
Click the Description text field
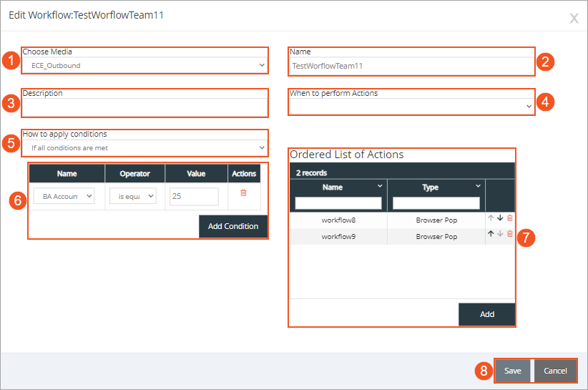pos(144,107)
